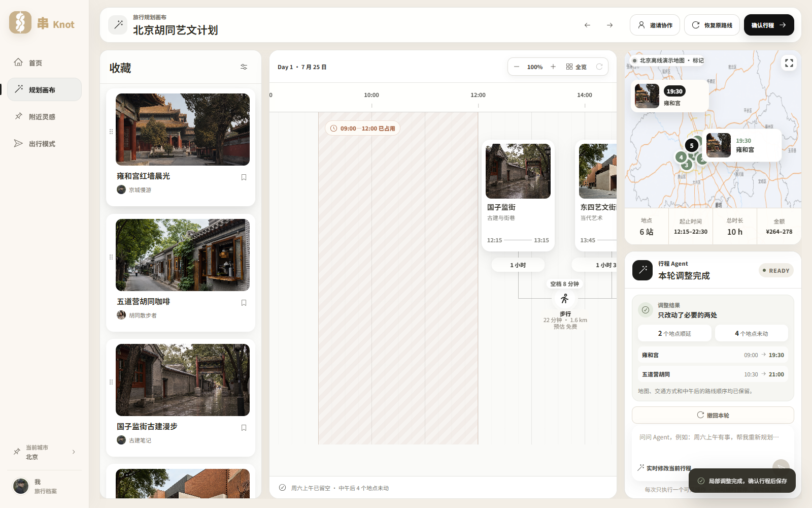Click 金额 ¥264–278 stat

point(779,227)
